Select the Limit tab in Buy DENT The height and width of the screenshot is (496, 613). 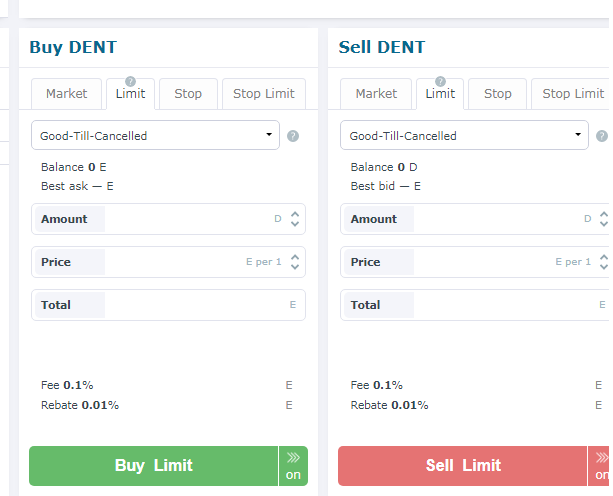(x=131, y=94)
